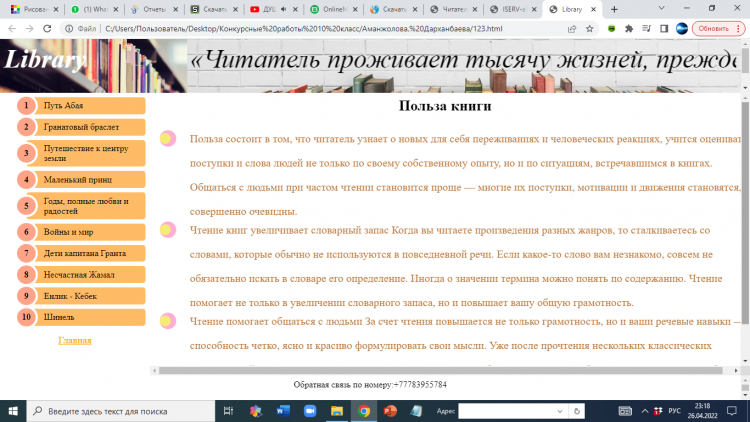
Task: Click the browser back arrow
Action: (x=10, y=29)
